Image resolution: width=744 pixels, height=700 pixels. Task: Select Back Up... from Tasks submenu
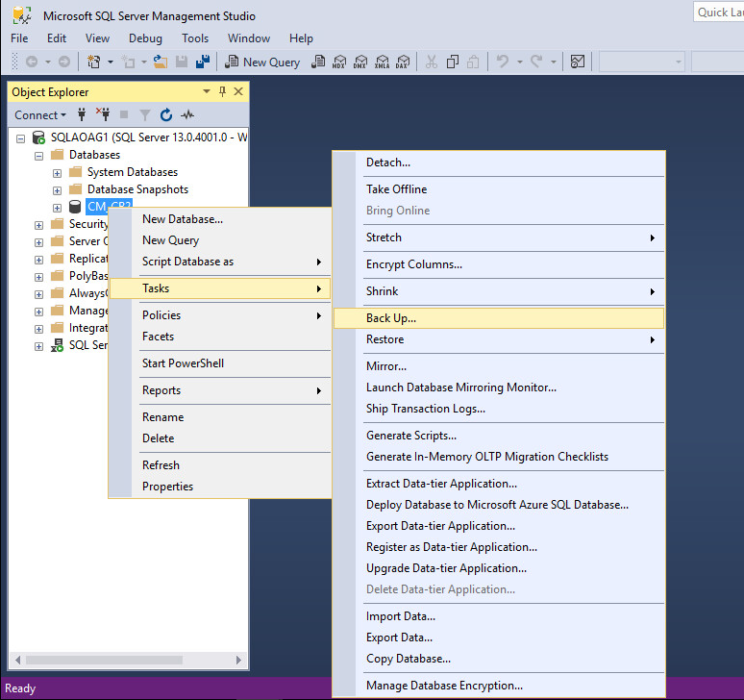tap(499, 318)
